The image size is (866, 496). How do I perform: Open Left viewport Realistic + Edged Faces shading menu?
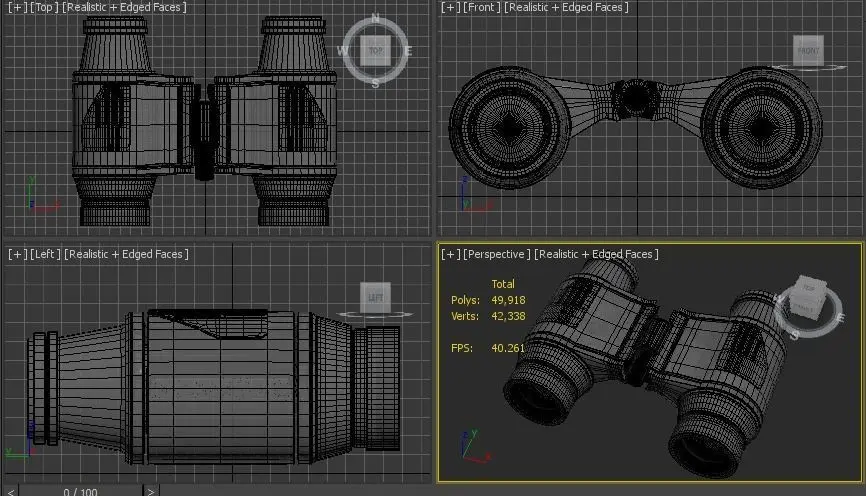point(126,254)
